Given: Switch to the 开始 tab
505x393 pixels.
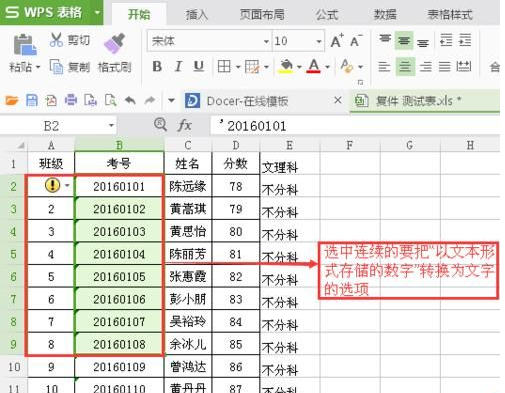Looking at the screenshot, I should pyautogui.click(x=139, y=14).
